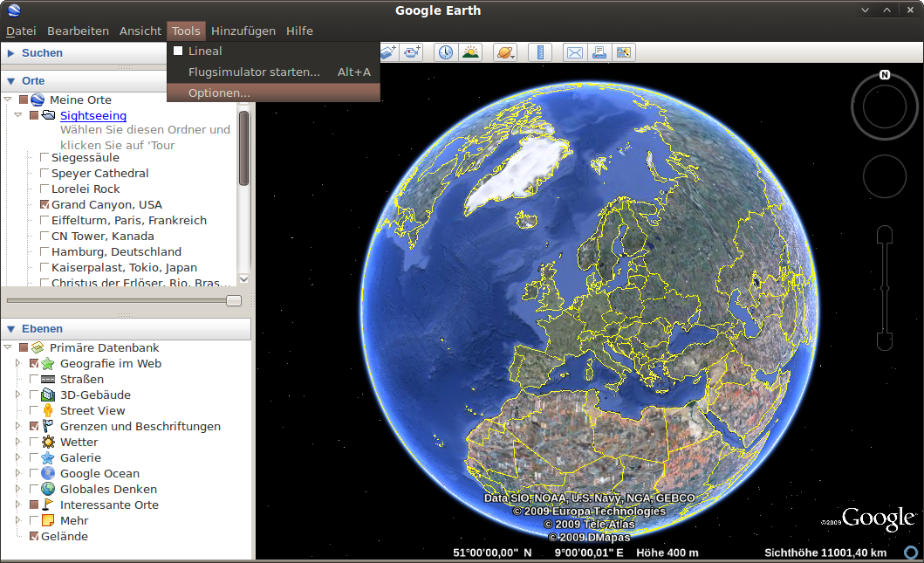
Task: Open the Hilfe menu
Action: (299, 31)
